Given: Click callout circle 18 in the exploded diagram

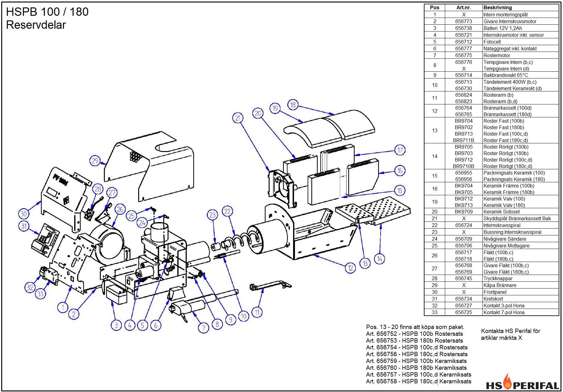Looking at the screenshot, I should pyautogui.click(x=293, y=105).
